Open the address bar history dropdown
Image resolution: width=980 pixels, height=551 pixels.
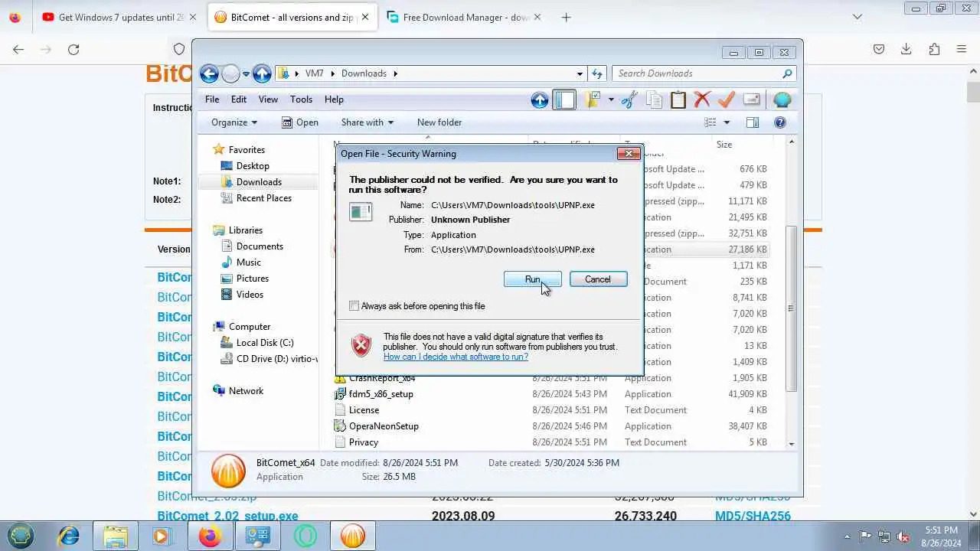(x=580, y=73)
